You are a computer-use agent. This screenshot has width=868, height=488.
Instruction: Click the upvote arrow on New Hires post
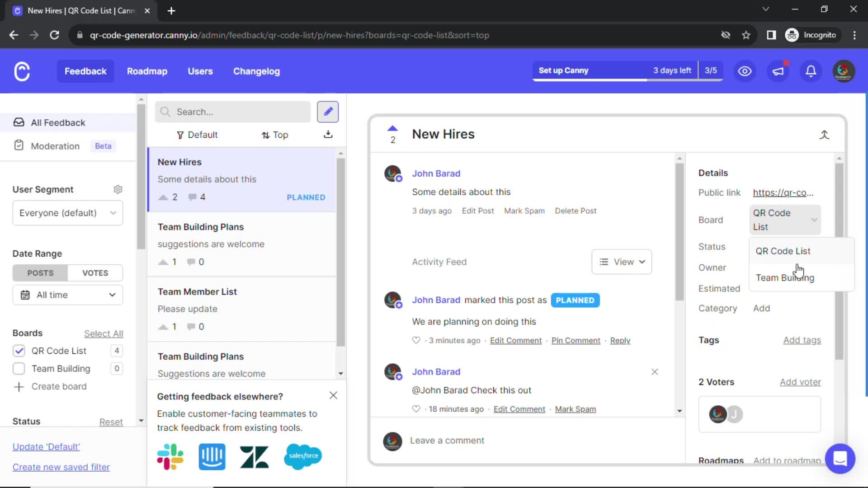click(x=392, y=128)
